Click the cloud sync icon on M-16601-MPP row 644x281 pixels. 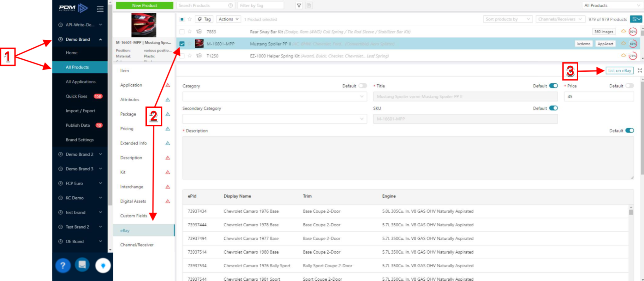[623, 44]
